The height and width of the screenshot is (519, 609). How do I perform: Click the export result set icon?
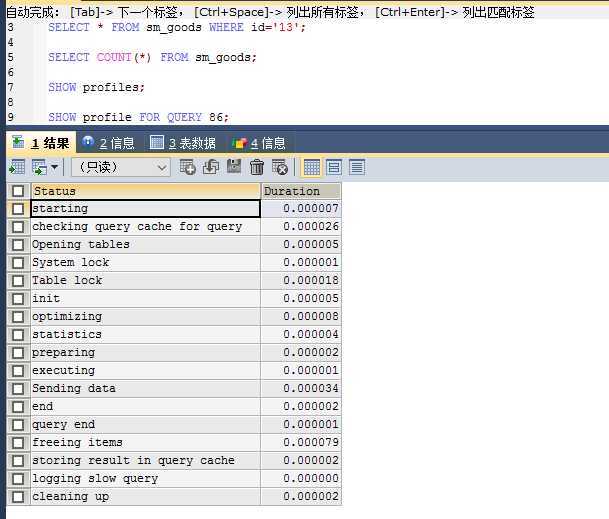(x=17, y=167)
